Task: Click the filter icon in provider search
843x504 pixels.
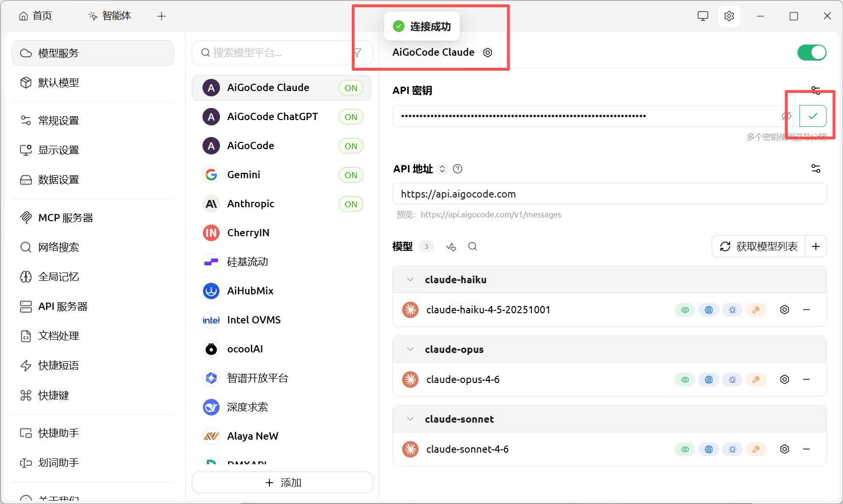Action: pos(358,53)
